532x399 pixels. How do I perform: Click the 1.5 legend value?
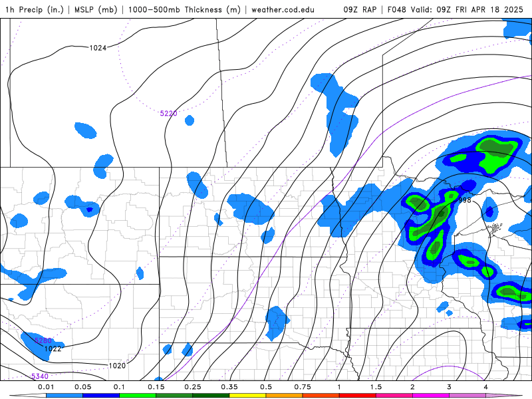click(x=376, y=387)
